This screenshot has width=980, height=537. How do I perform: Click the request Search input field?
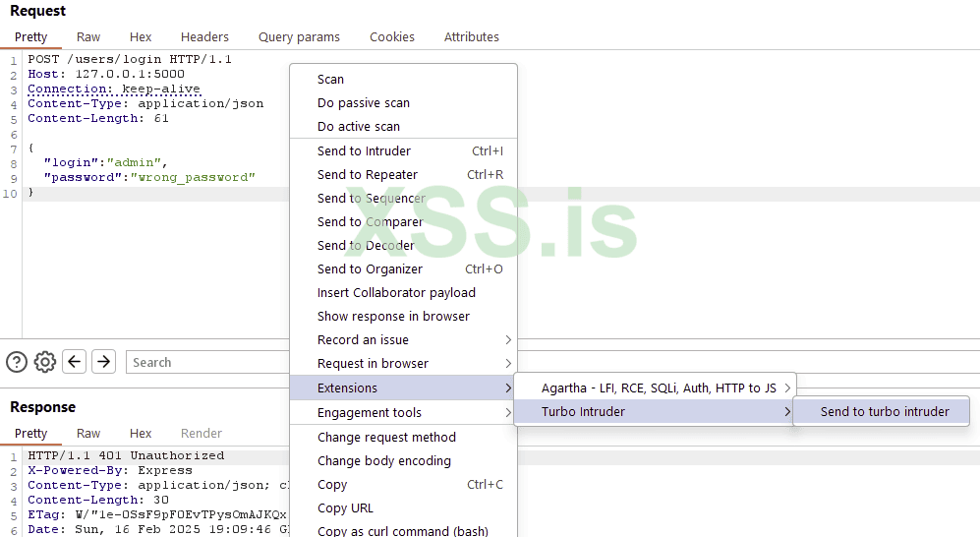click(206, 363)
